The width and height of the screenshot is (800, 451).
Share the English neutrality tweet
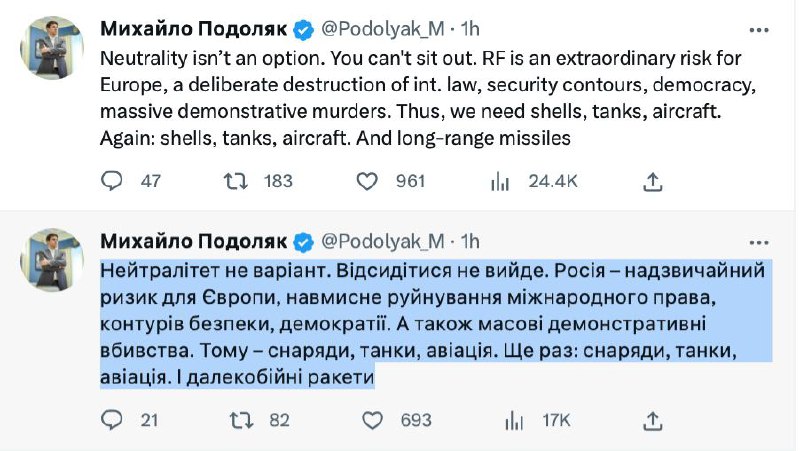tap(652, 181)
